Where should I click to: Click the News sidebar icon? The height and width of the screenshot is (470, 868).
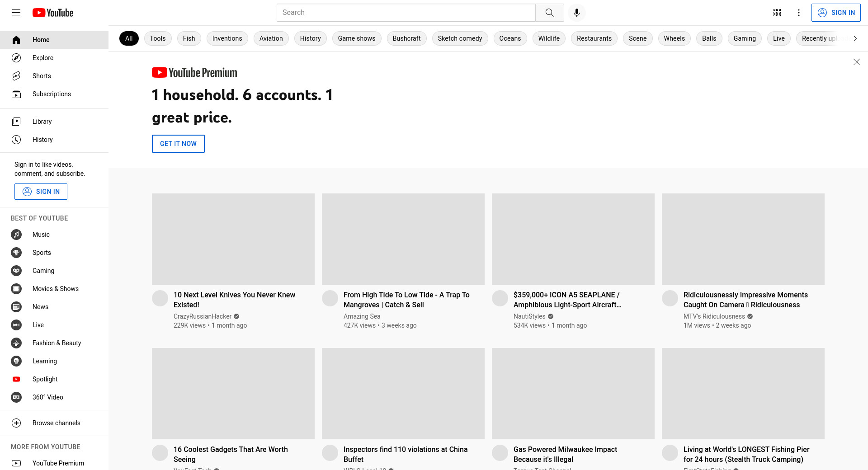[16, 307]
